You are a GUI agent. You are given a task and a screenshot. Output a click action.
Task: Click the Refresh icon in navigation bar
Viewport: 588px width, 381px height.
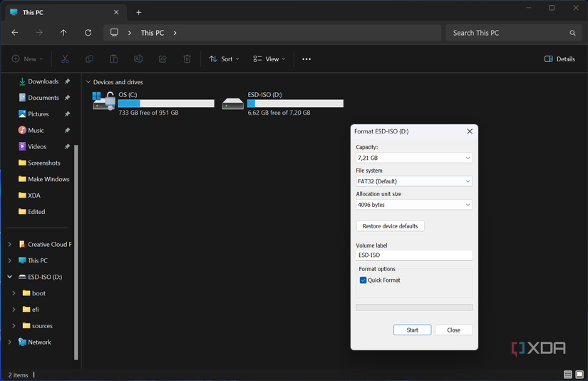[88, 33]
